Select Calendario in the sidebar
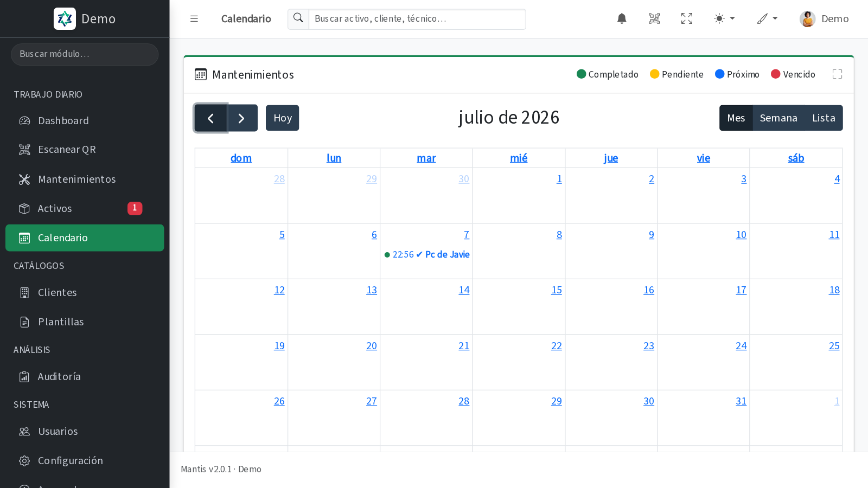Viewport: 868px width, 488px height. 85,237
